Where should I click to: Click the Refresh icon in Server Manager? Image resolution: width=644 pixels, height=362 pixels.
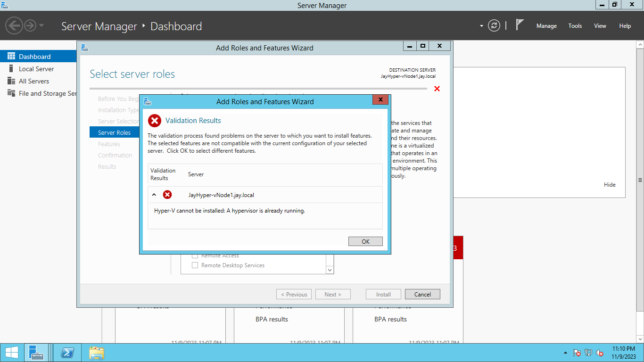(494, 25)
